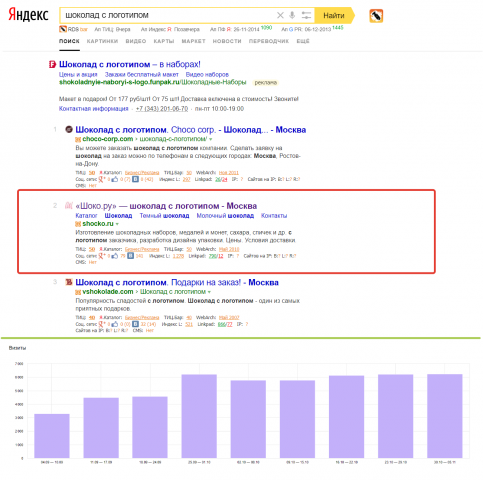Click the last visits chart bar on the right
Image resolution: width=483 pixels, height=480 pixels.
pos(445,416)
